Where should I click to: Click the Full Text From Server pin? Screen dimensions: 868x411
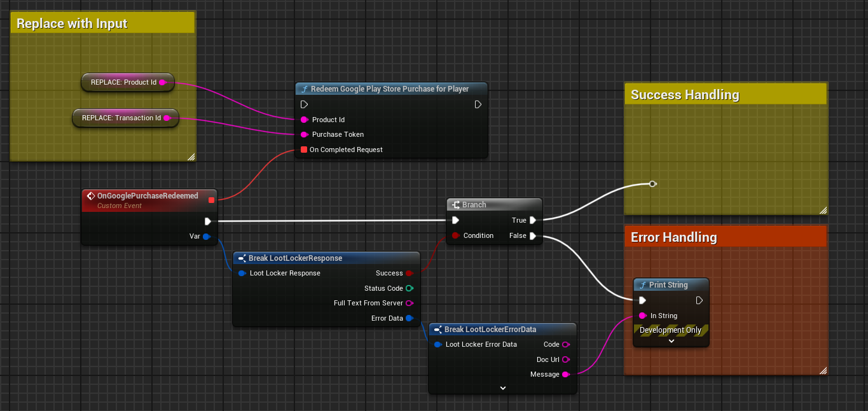[x=410, y=303]
